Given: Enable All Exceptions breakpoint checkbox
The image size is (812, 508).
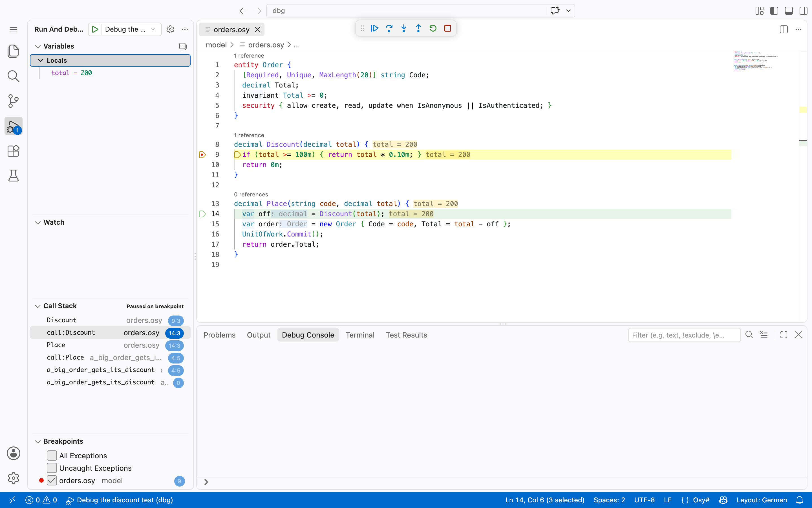Looking at the screenshot, I should [52, 456].
